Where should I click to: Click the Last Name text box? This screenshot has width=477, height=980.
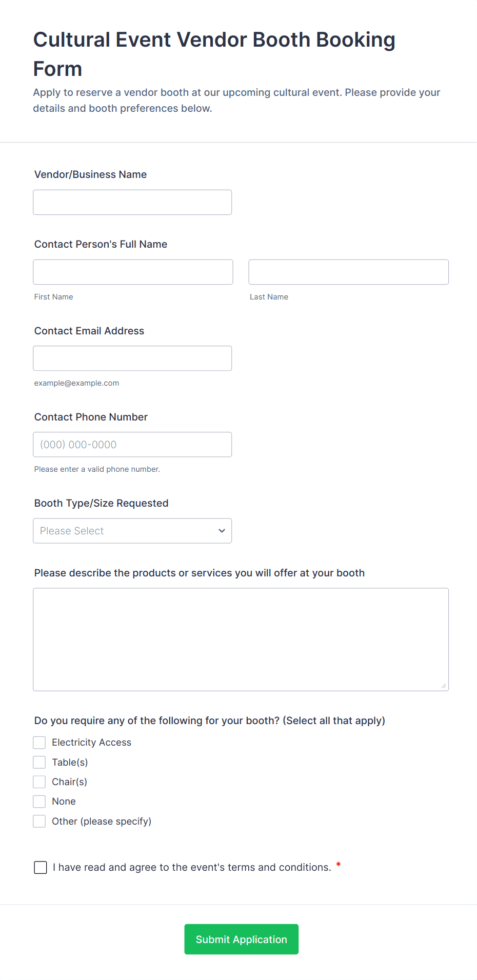(348, 272)
